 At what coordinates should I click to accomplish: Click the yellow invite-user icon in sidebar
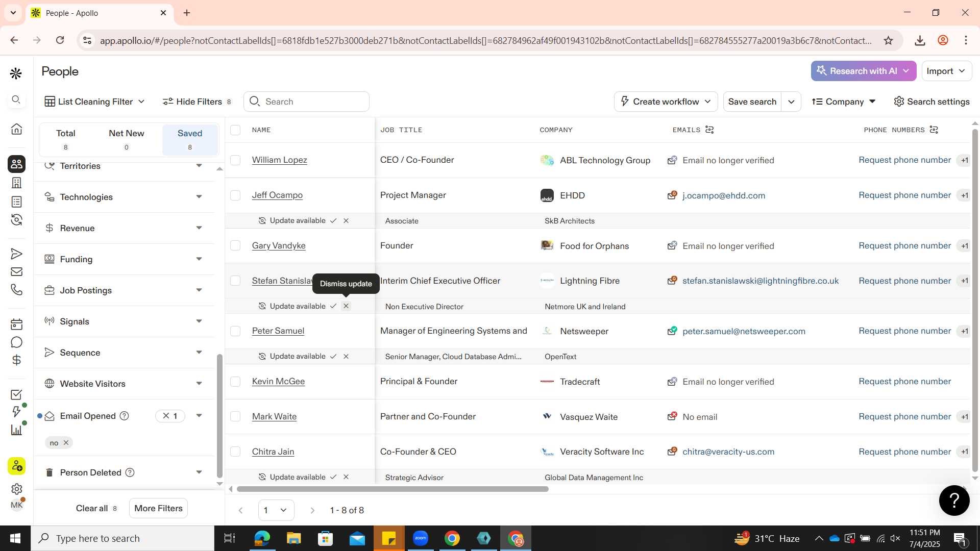tap(16, 466)
